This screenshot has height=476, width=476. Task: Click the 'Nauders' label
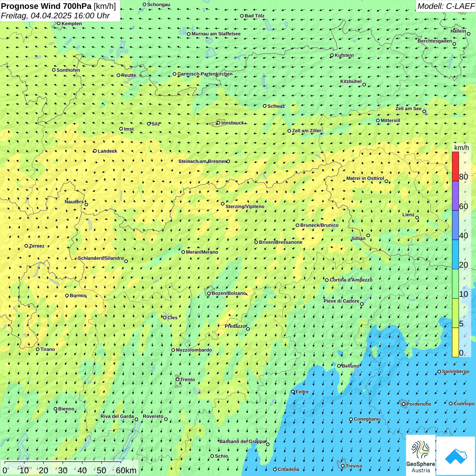coord(74,202)
